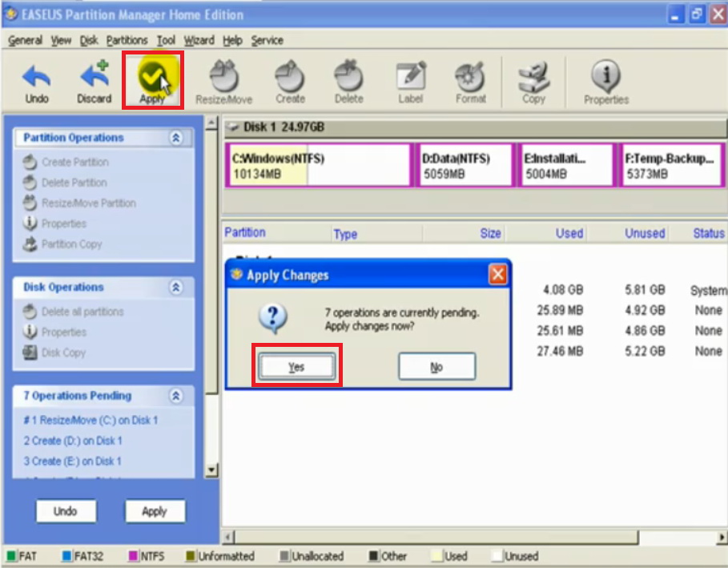Click the FAT32 legend color swatch

pos(66,556)
